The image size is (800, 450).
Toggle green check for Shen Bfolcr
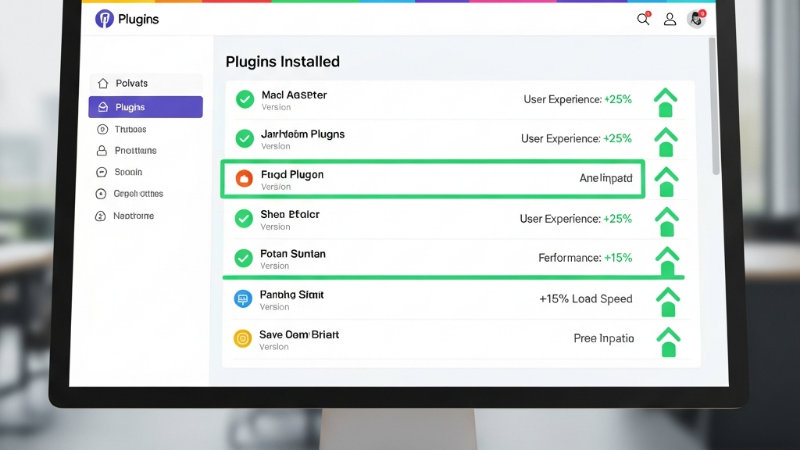pyautogui.click(x=243, y=218)
